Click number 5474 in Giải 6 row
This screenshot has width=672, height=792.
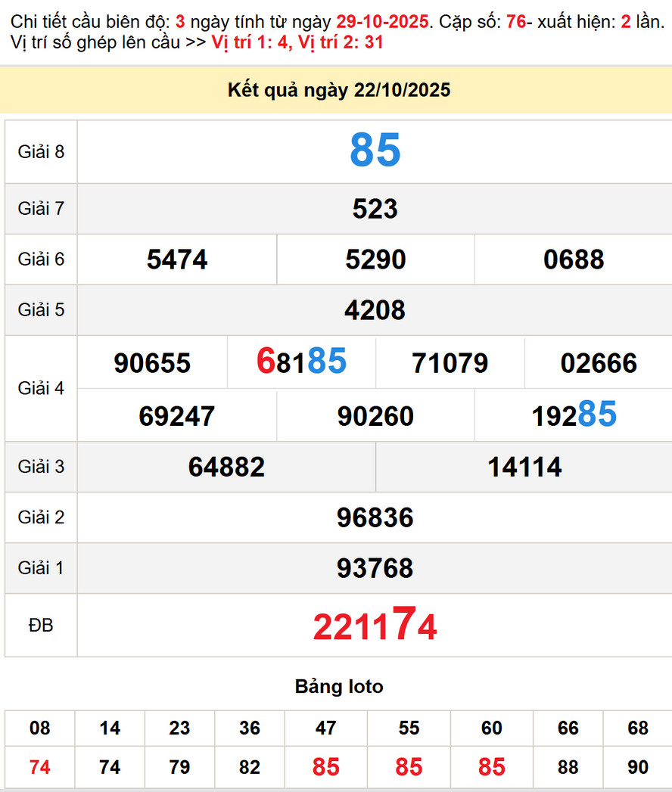(177, 259)
